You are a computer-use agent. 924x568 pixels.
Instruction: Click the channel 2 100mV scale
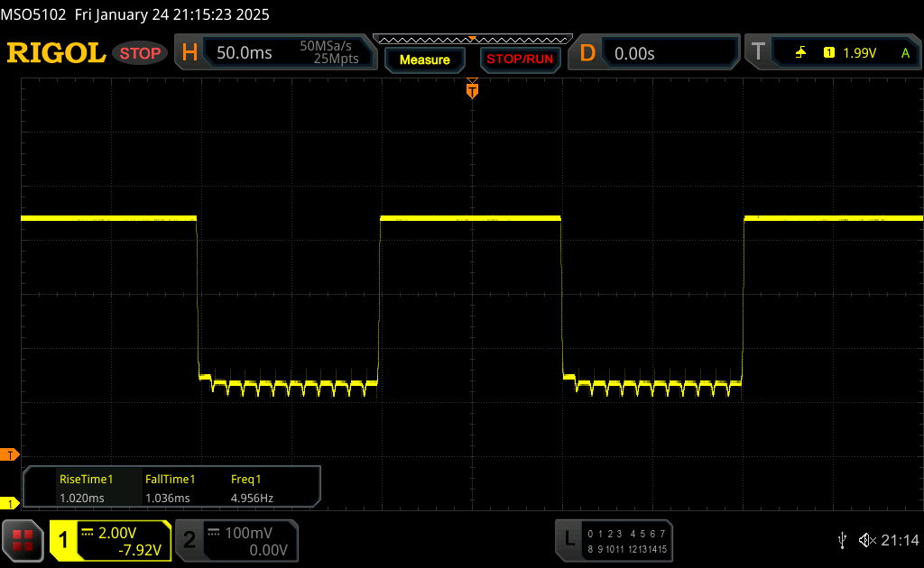click(248, 533)
